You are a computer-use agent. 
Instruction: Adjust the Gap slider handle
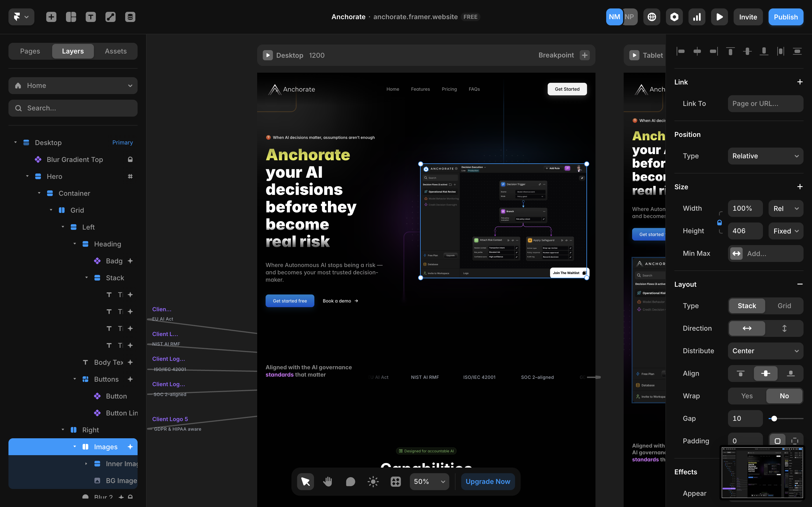774,419
